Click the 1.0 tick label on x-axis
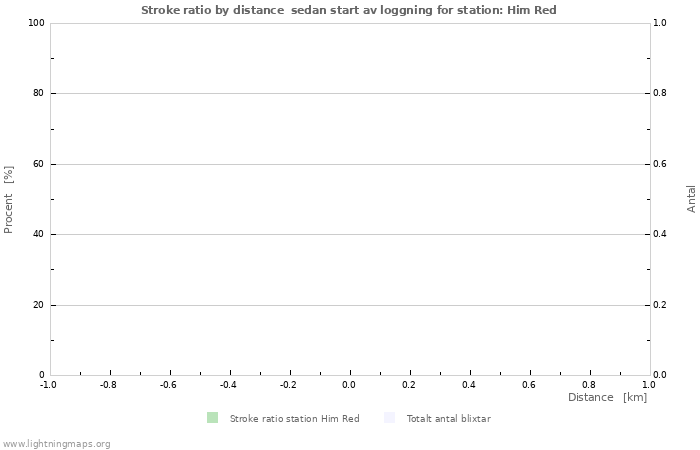This screenshot has width=700, height=450. (x=649, y=384)
